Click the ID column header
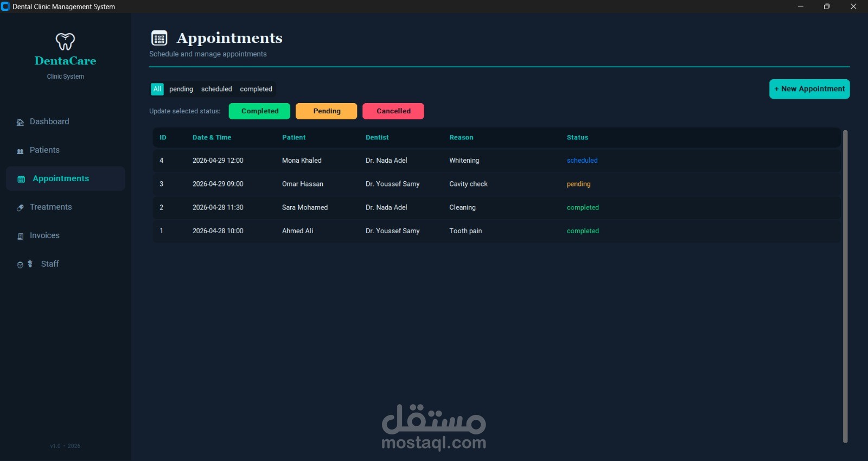Screen dimensions: 868x461 [163, 138]
